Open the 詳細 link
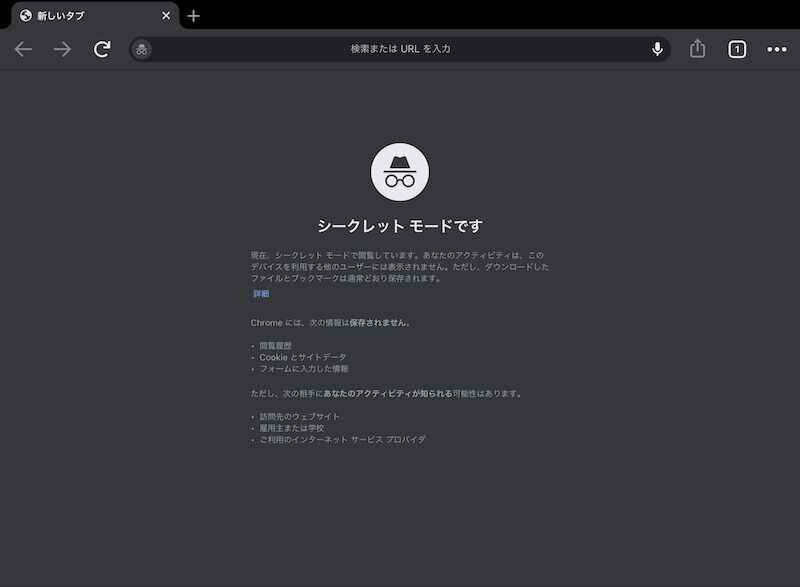Image resolution: width=800 pixels, height=587 pixels. 261,294
